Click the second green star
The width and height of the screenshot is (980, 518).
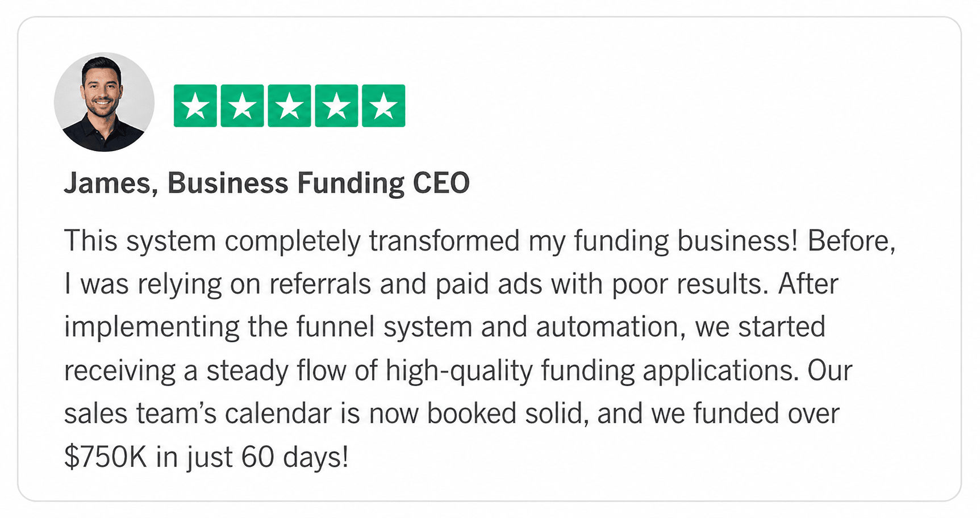pyautogui.click(x=242, y=106)
